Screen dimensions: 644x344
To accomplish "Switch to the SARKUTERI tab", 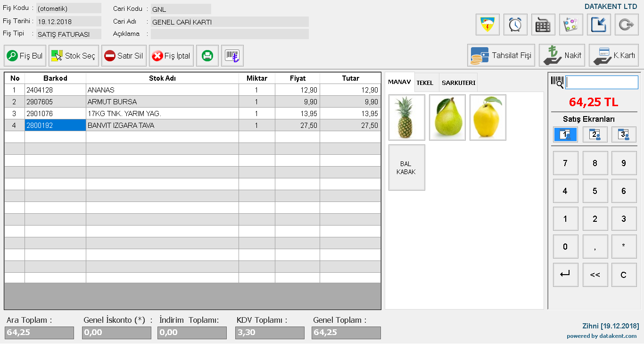I will tap(458, 83).
